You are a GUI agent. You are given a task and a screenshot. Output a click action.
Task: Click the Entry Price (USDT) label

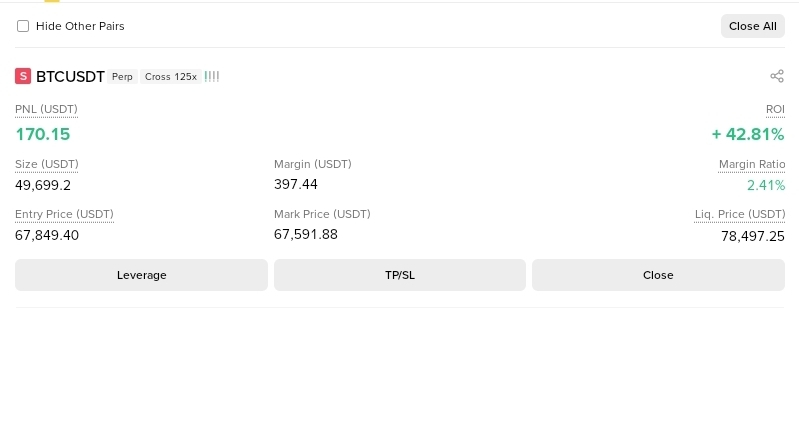tap(64, 214)
